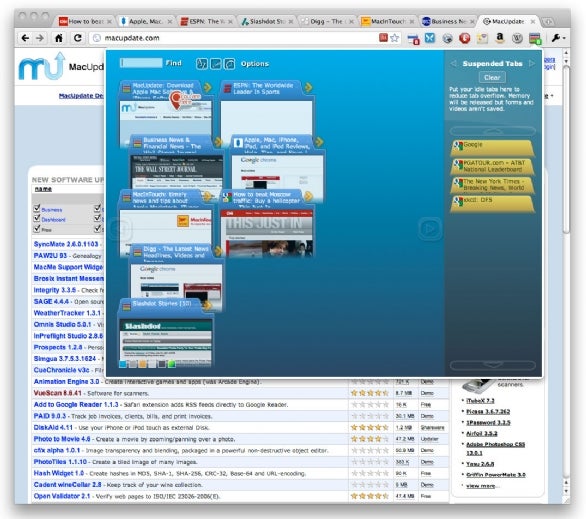Open the tab manager extension with green badge
Image resolution: width=586 pixels, height=519 pixels.
coord(535,38)
